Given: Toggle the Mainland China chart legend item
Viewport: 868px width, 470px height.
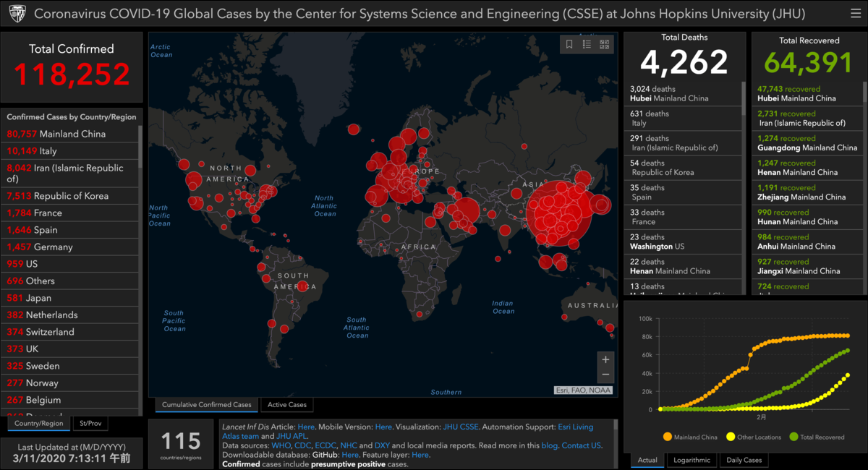Looking at the screenshot, I should click(690, 437).
